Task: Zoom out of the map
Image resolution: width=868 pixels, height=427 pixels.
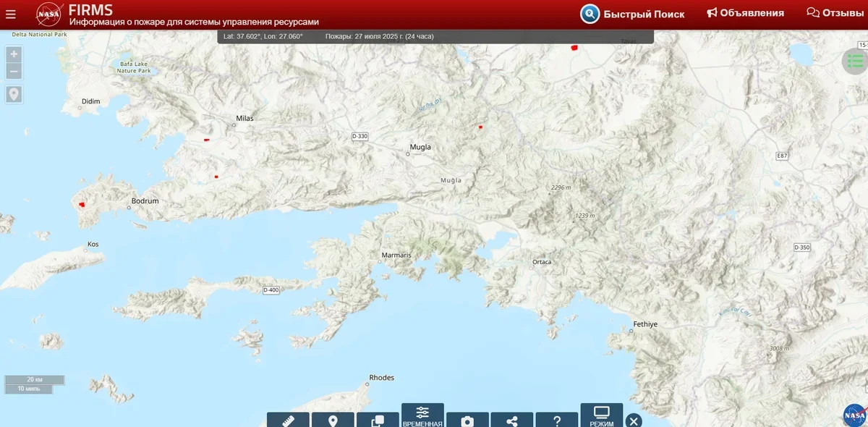Action: click(14, 71)
